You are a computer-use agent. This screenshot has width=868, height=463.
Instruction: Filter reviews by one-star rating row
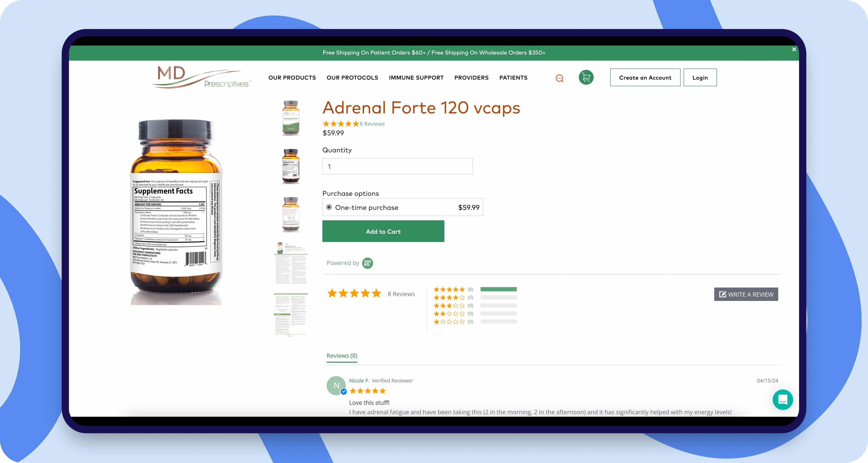click(x=475, y=322)
